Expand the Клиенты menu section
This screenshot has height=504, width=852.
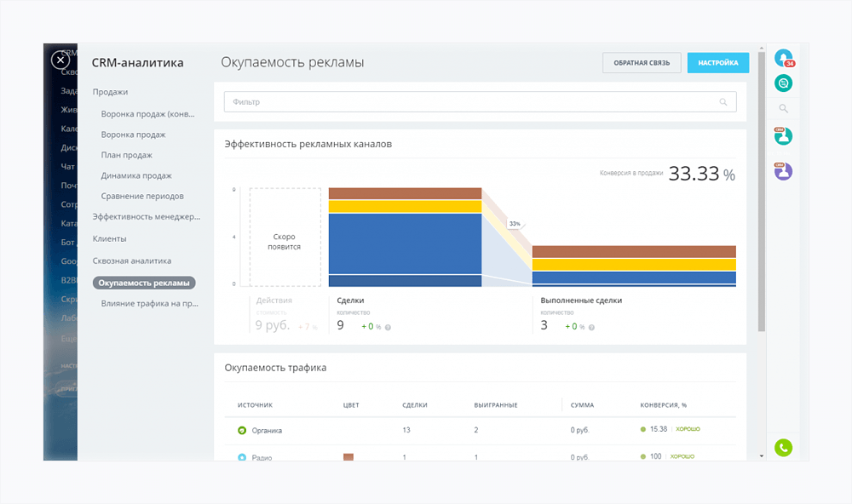109,239
